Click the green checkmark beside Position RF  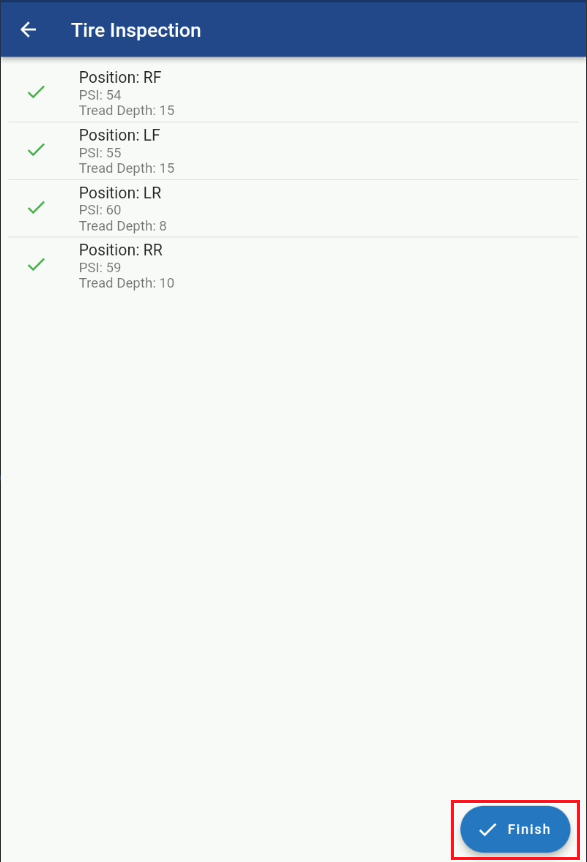point(36,92)
